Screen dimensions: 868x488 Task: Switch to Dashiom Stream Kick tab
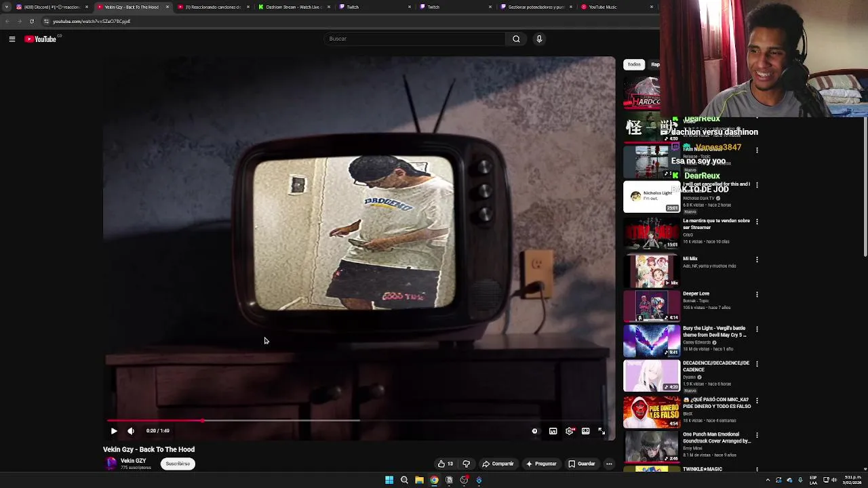(x=294, y=7)
